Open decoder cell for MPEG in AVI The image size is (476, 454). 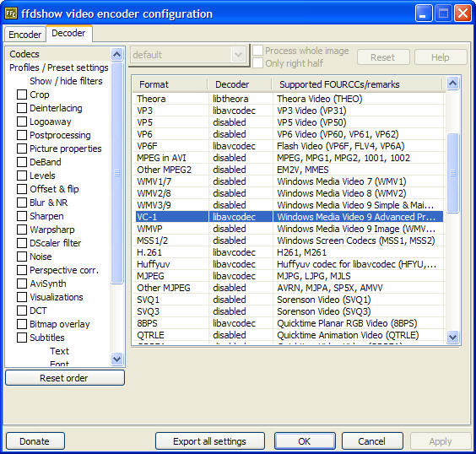(x=241, y=158)
